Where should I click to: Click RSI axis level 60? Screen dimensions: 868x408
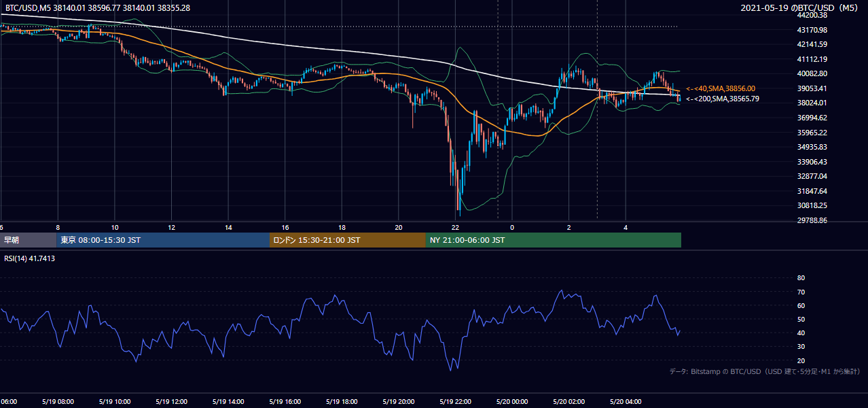point(801,305)
